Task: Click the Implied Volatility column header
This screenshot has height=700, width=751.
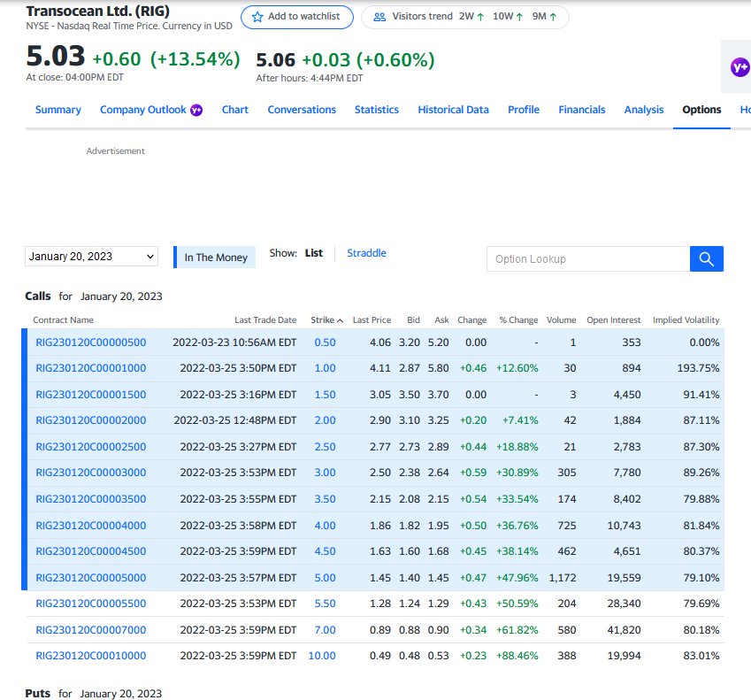Action: (686, 320)
